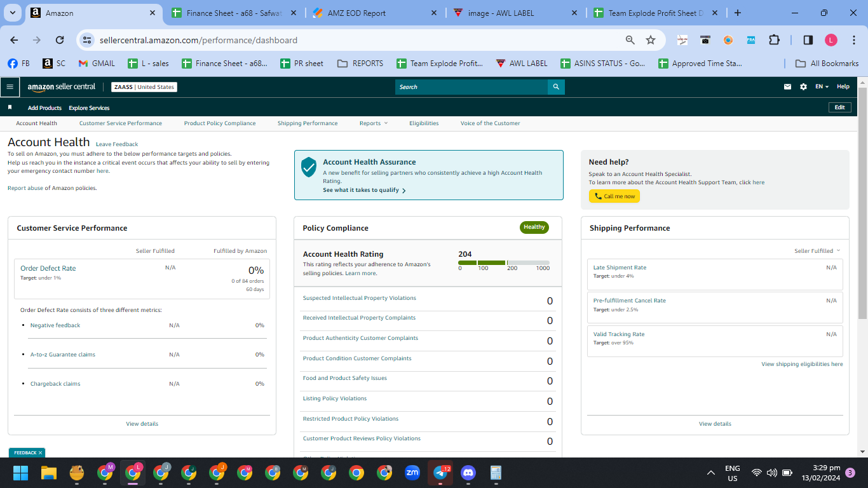Click Explore Services link
The width and height of the screenshot is (868, 488).
tap(89, 108)
